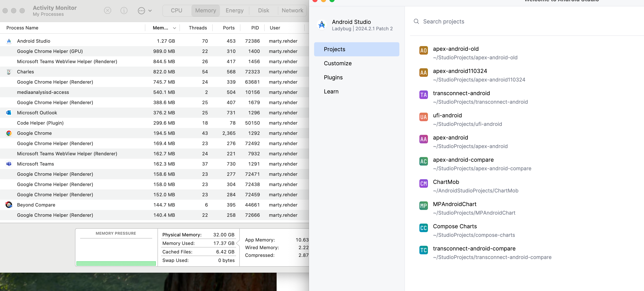Click the search magnifier icon
Viewport: 644px width, 291px height.
[416, 22]
